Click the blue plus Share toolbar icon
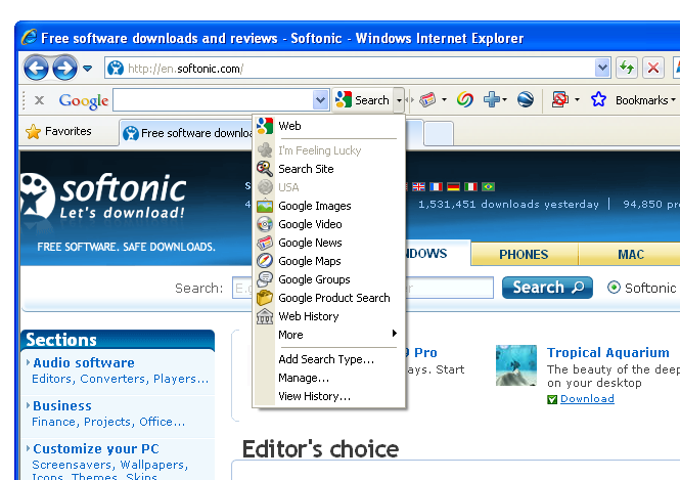Screen dimensions: 680x480 tap(491, 100)
